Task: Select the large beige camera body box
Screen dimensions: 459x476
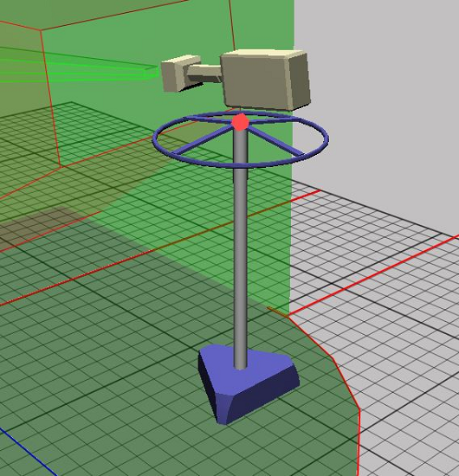Action: click(265, 80)
